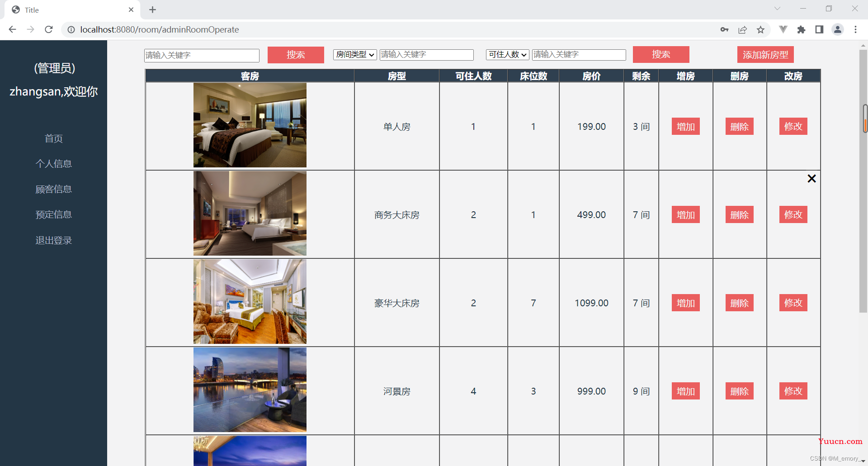
Task: Click the address bar URL
Action: (160, 29)
